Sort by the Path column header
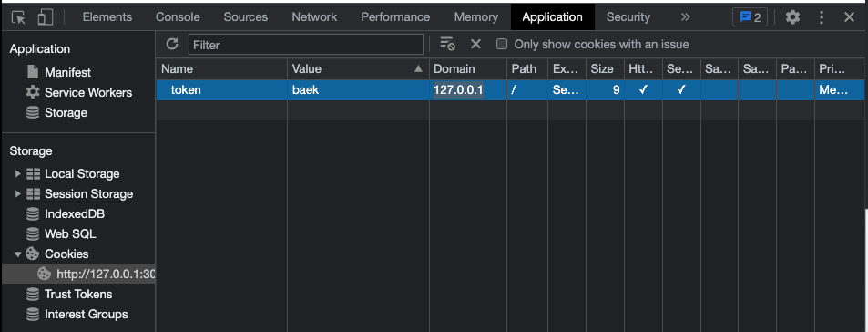This screenshot has width=868, height=332. pyautogui.click(x=527, y=69)
